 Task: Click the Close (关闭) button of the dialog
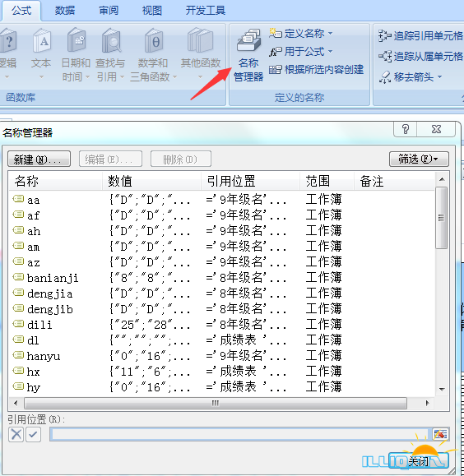coord(418,461)
